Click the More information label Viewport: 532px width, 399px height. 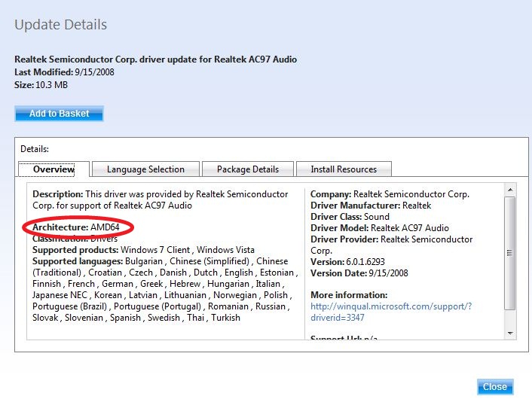pos(349,295)
